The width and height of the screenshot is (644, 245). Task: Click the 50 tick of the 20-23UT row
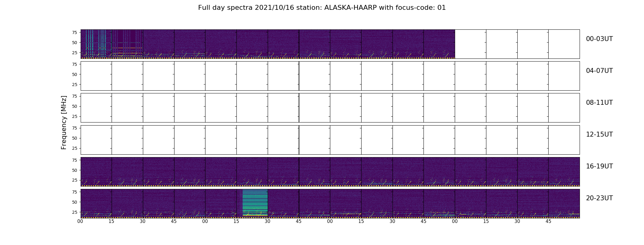coord(75,202)
